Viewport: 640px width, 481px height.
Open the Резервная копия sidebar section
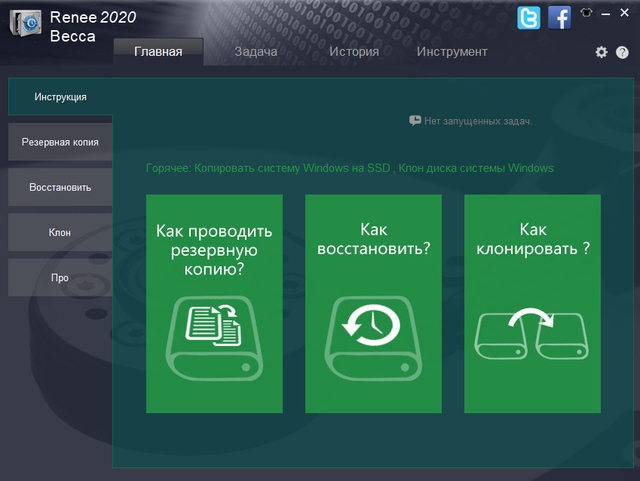tap(60, 142)
